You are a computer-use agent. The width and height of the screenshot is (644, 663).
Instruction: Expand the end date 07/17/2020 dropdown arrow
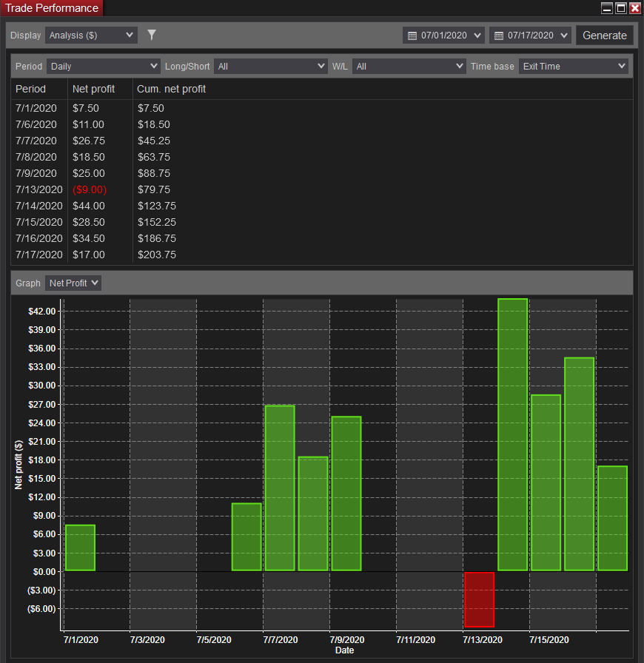(564, 36)
